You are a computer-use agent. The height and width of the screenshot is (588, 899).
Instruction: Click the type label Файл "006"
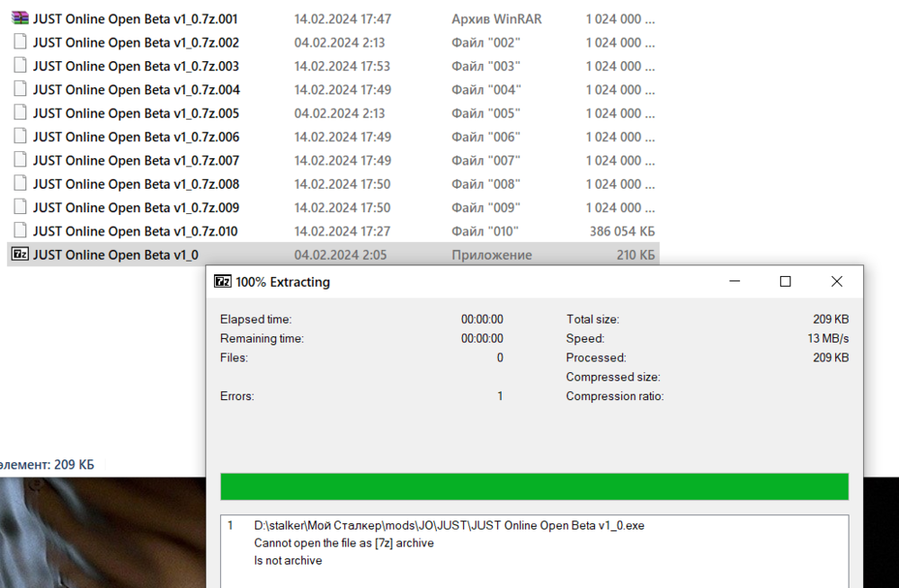pos(485,137)
